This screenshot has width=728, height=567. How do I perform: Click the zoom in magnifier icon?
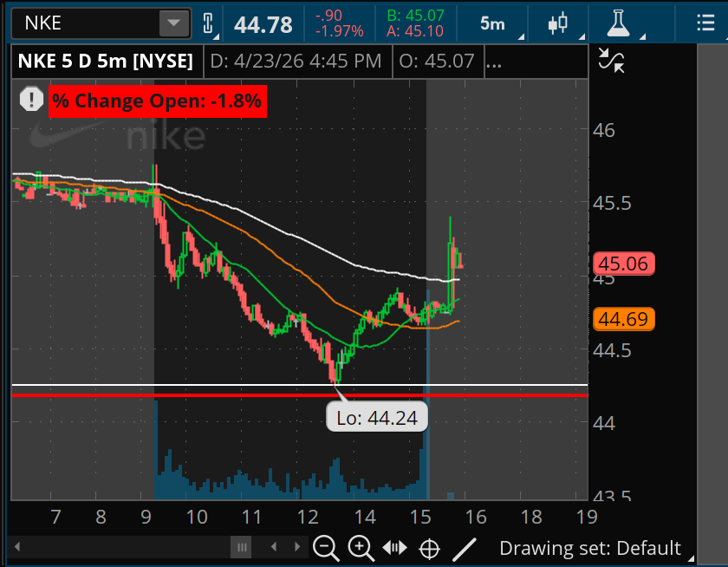(x=361, y=548)
